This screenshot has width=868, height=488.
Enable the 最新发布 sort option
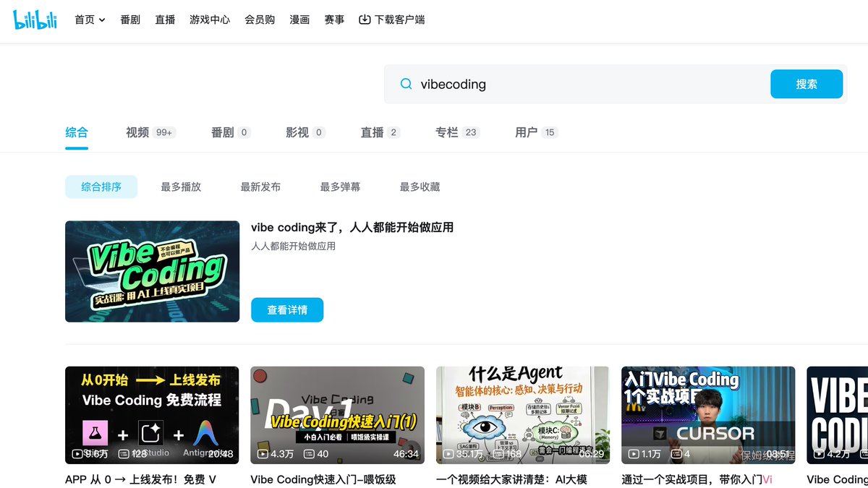[x=260, y=186]
